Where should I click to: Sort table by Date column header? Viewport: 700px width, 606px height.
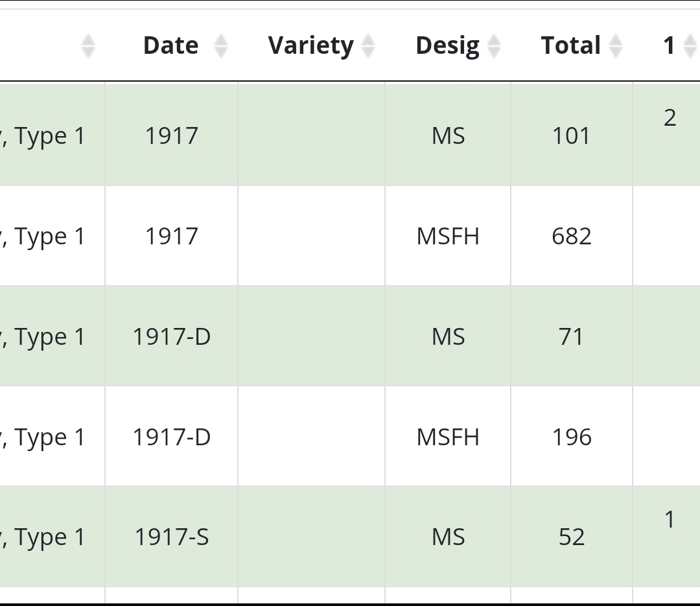[170, 46]
